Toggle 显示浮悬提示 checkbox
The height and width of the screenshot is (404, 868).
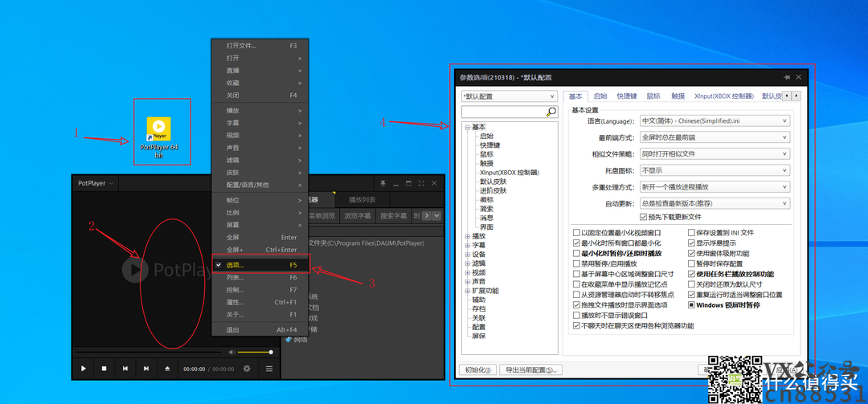click(x=691, y=243)
